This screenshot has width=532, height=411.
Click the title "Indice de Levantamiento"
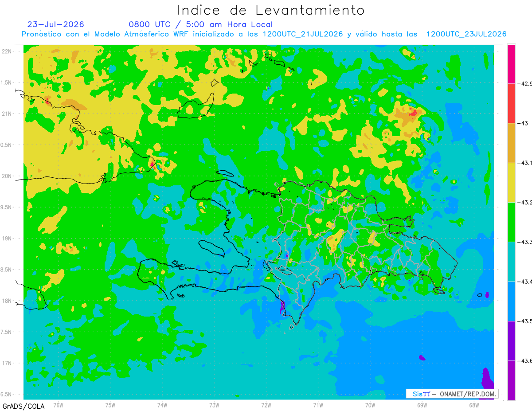pyautogui.click(x=271, y=10)
